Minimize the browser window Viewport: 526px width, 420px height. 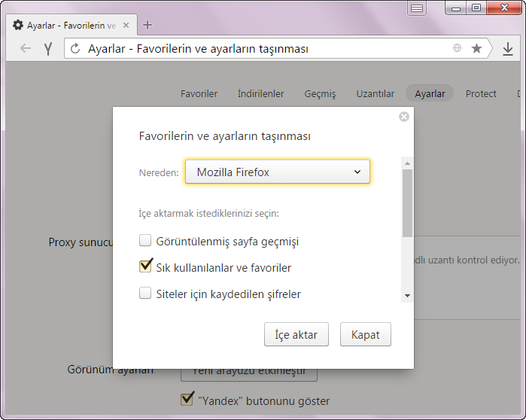click(x=455, y=8)
